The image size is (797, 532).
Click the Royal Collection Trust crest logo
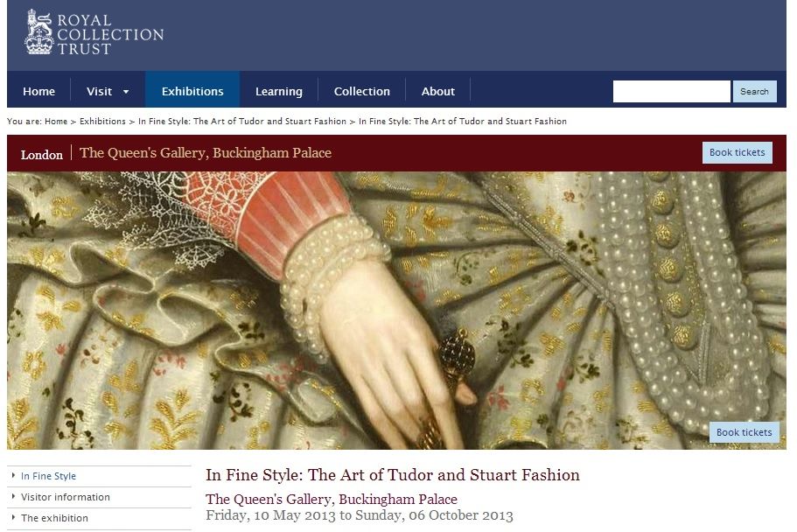pos(39,31)
